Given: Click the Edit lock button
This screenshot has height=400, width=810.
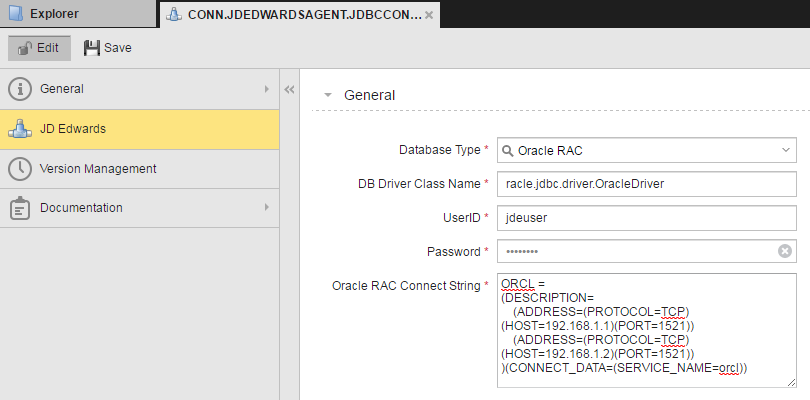Looking at the screenshot, I should pos(39,48).
